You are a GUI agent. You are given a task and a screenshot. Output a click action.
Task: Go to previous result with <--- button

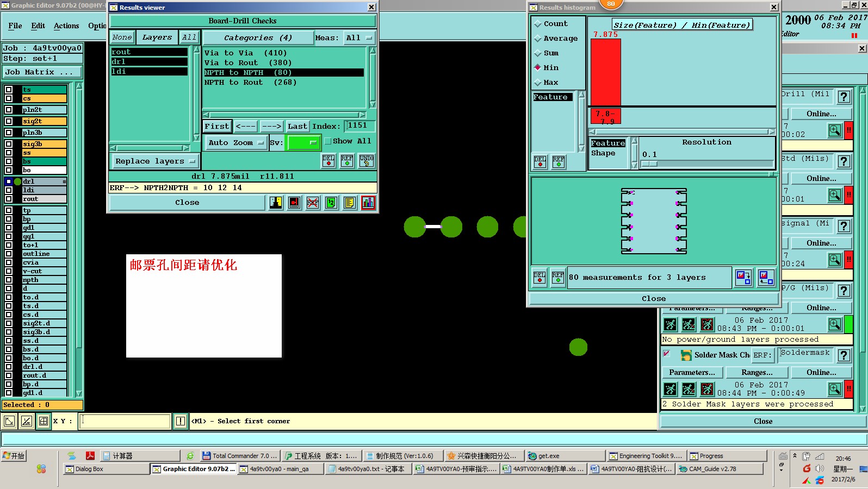tap(245, 127)
